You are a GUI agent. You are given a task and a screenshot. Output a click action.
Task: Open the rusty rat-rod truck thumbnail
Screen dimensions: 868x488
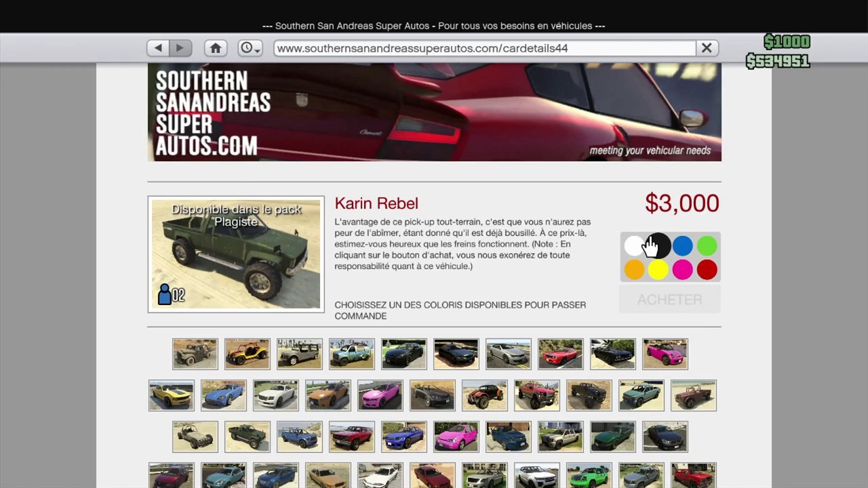(195, 354)
